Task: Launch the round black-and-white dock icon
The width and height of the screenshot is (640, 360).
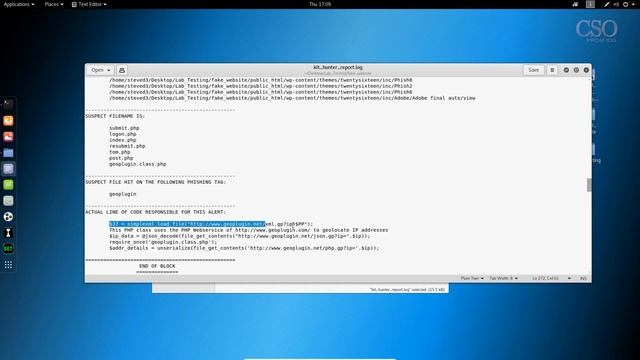Action: click(x=8, y=217)
